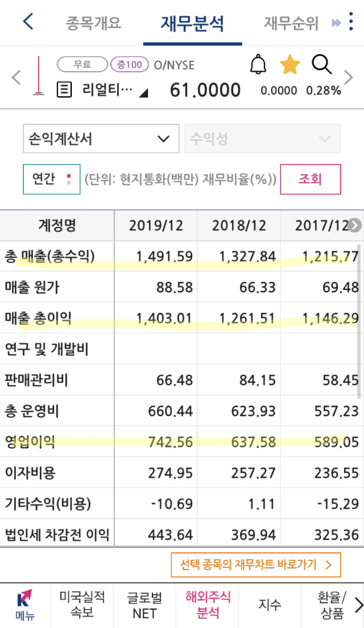Toggle the 연간 period selector
The image size is (364, 628).
(x=52, y=179)
